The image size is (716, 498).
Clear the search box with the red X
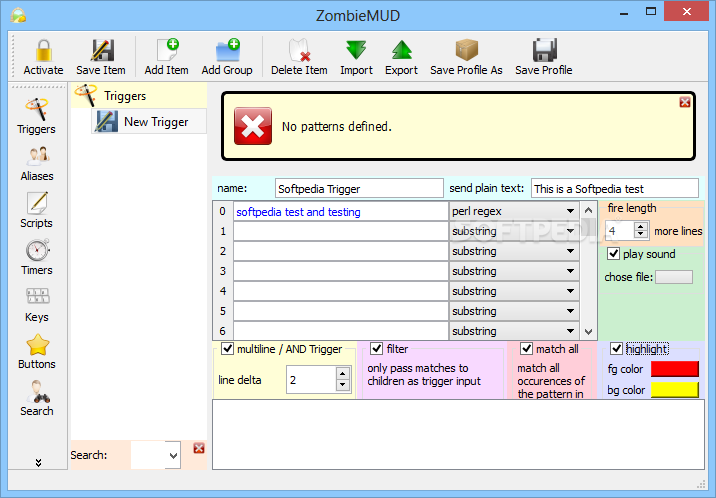[x=199, y=448]
